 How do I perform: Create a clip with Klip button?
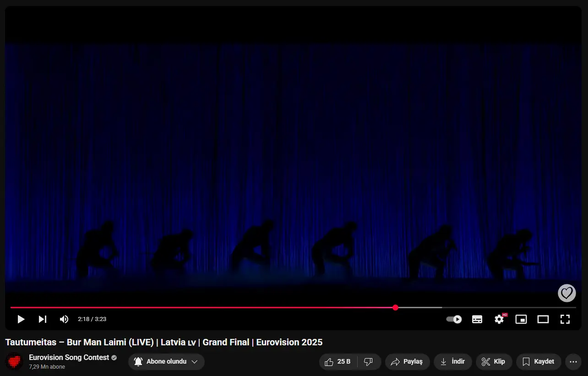[494, 362]
